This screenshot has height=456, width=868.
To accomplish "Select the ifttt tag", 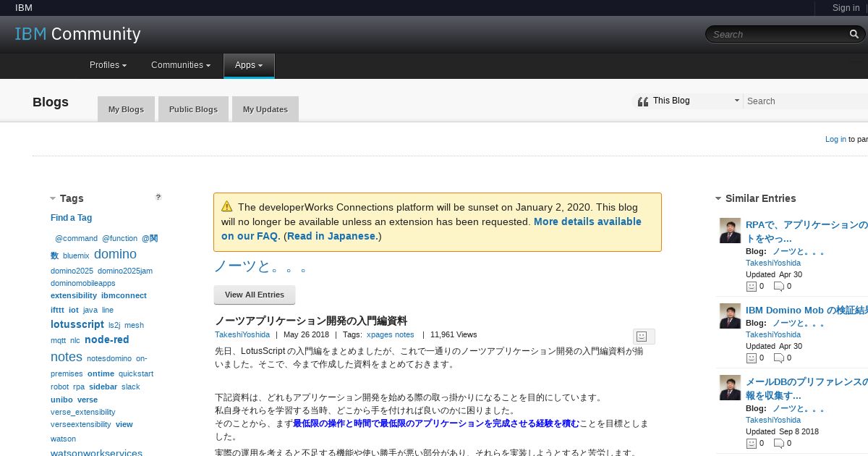I will [57, 310].
